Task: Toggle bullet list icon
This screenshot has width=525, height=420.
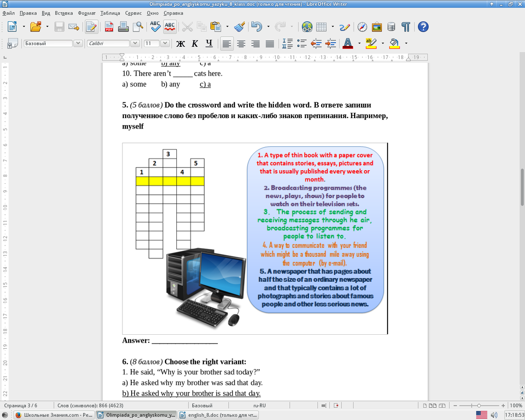Action: [x=301, y=43]
